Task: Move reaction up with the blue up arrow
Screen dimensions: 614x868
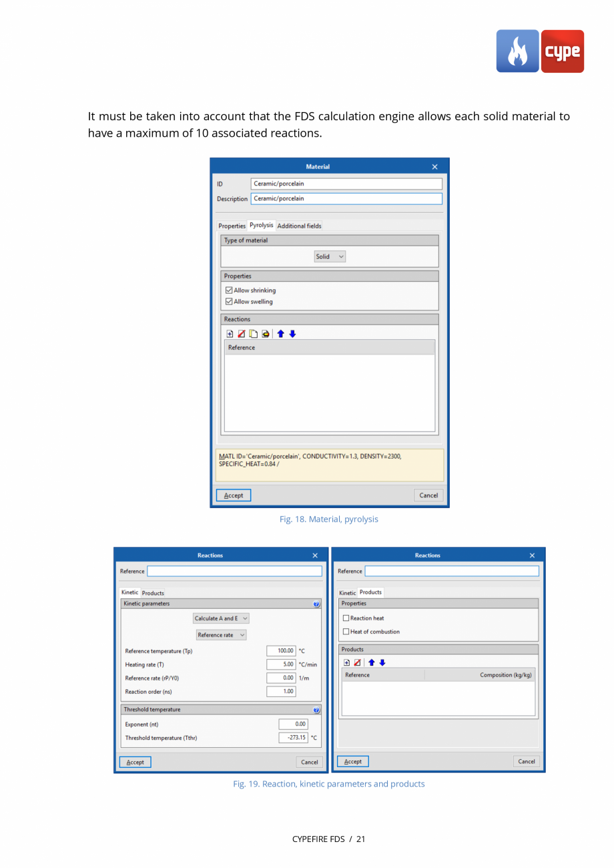Action: click(x=280, y=334)
